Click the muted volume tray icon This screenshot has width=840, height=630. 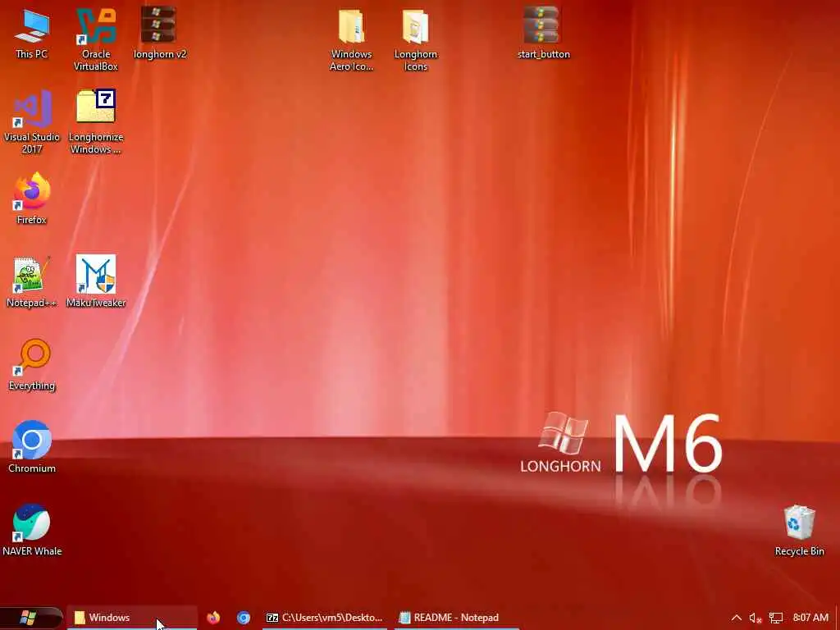(756, 618)
